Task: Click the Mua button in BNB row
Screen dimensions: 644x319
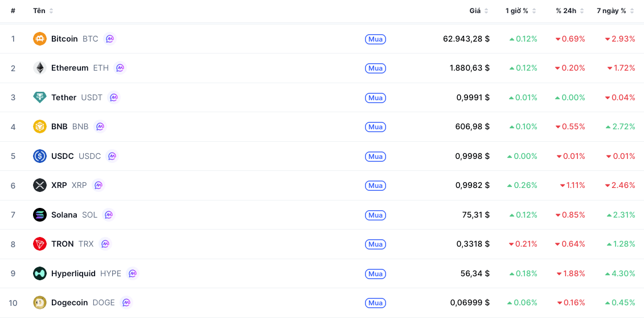Action: coord(375,127)
